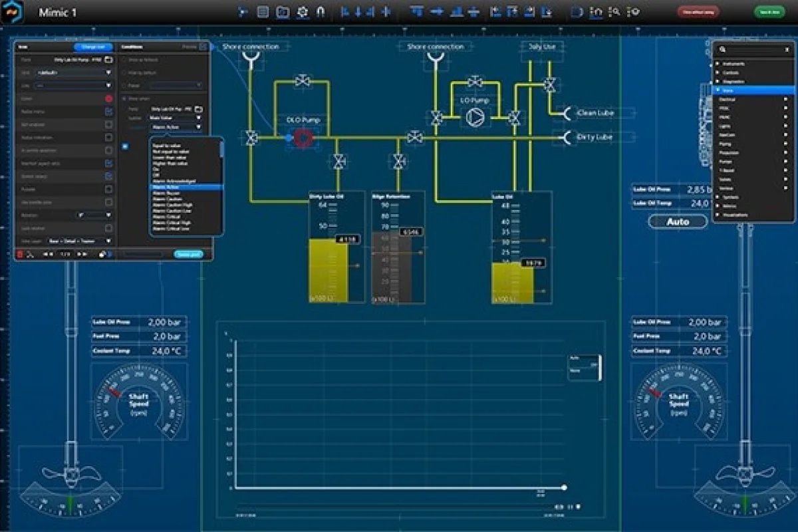
Task: Select the Icons category in the library
Action: 753,90
